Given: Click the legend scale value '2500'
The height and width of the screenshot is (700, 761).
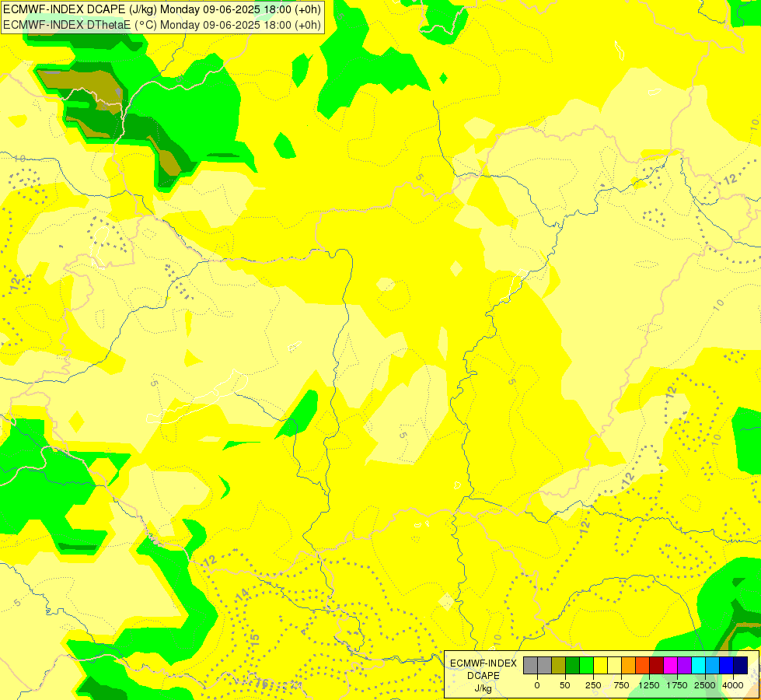Looking at the screenshot, I should (705, 685).
